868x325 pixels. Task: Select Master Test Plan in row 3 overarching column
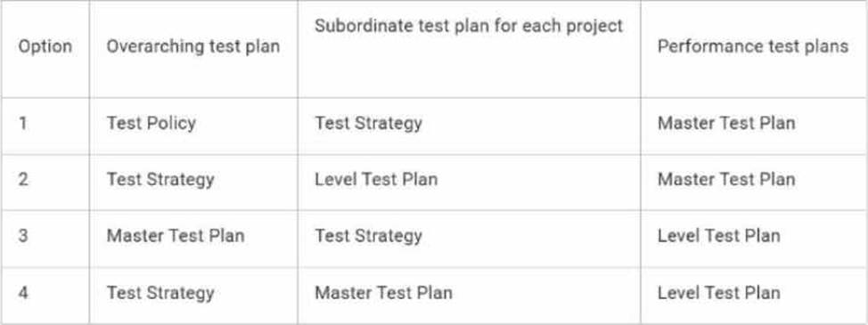coord(176,235)
